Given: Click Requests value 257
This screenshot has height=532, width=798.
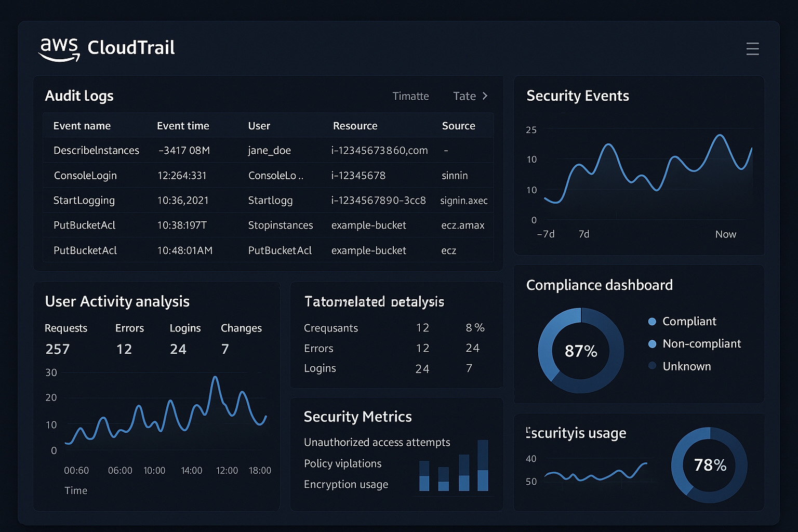Looking at the screenshot, I should (57, 349).
